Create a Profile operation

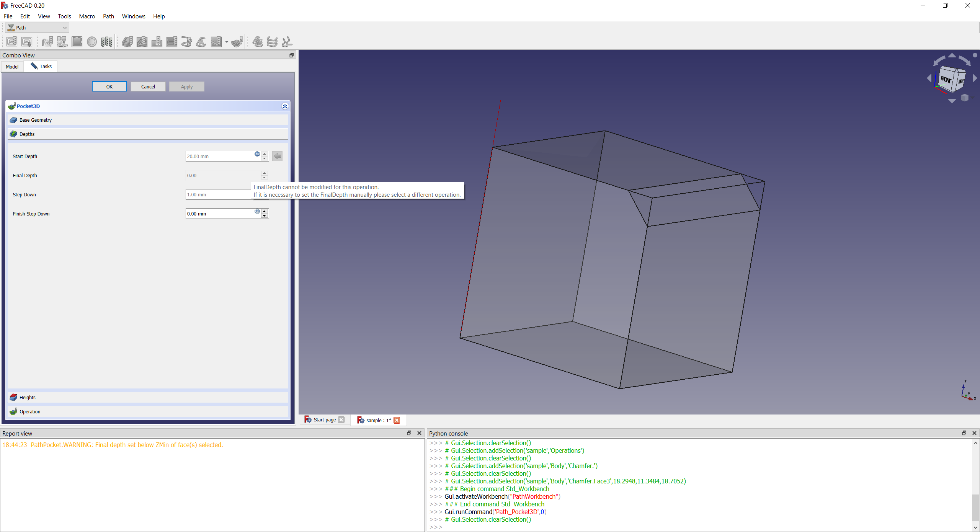(x=127, y=41)
